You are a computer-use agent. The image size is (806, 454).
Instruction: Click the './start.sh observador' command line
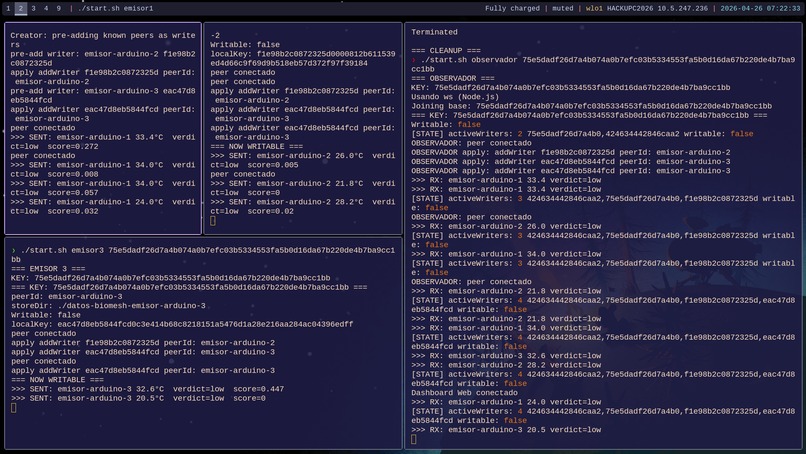(x=603, y=64)
